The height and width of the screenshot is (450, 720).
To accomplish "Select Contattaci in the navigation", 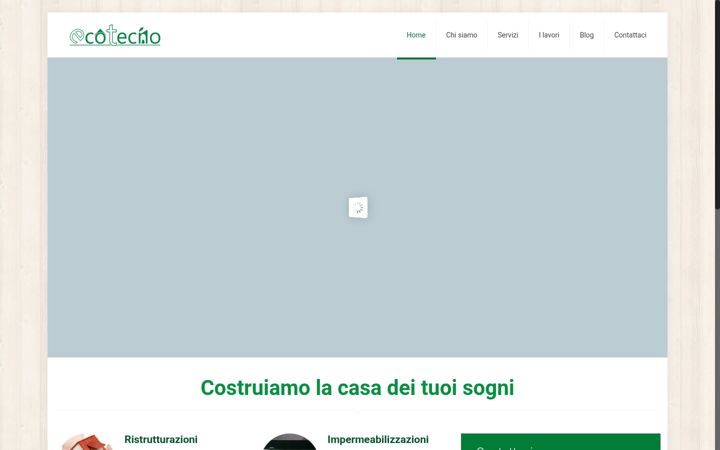I will pyautogui.click(x=630, y=35).
